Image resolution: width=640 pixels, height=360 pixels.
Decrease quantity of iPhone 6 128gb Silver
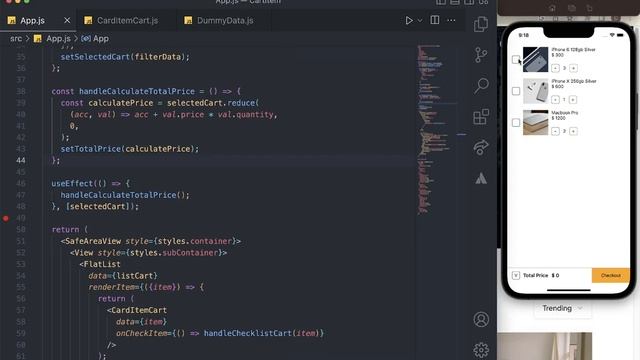click(x=555, y=68)
